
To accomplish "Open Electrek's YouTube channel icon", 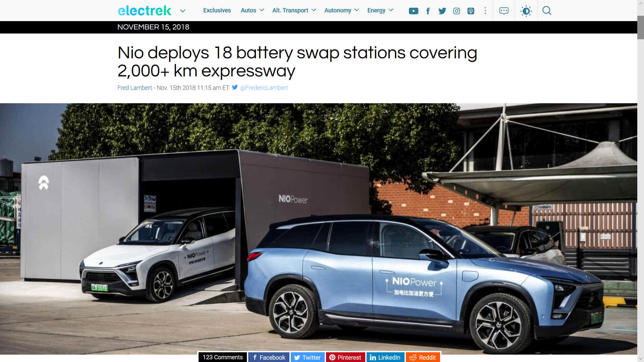I will pyautogui.click(x=413, y=11).
